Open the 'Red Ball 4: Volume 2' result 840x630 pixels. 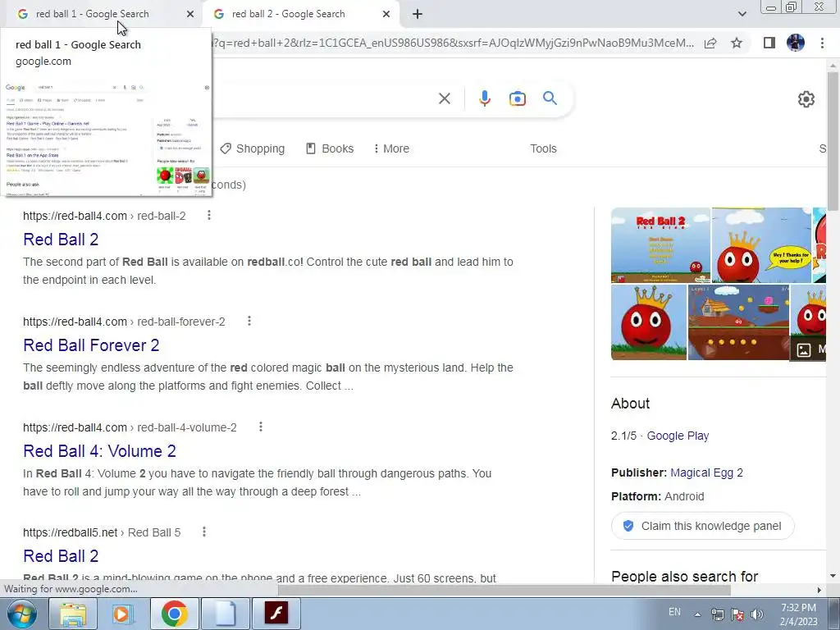click(x=99, y=451)
